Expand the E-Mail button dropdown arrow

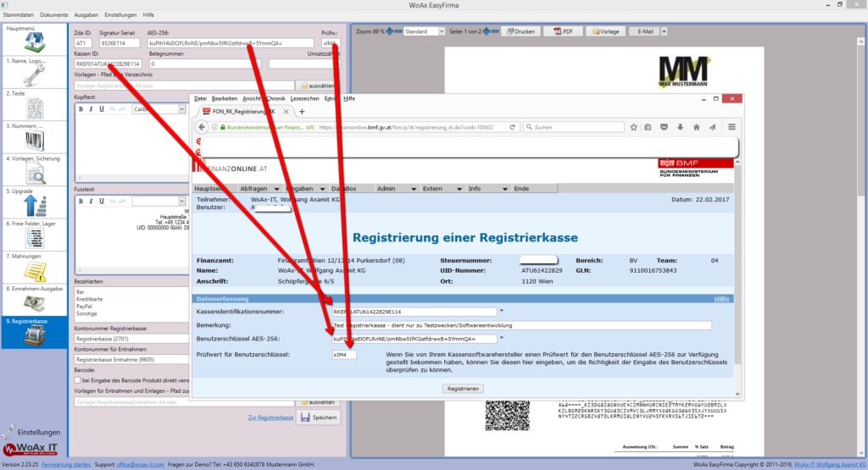664,31
